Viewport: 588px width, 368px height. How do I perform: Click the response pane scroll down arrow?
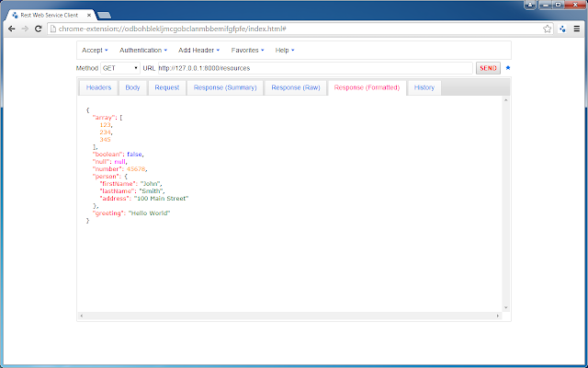point(506,307)
